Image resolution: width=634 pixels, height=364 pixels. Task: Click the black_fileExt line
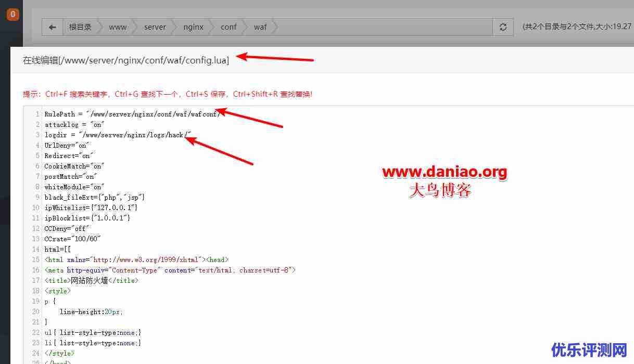click(x=94, y=197)
